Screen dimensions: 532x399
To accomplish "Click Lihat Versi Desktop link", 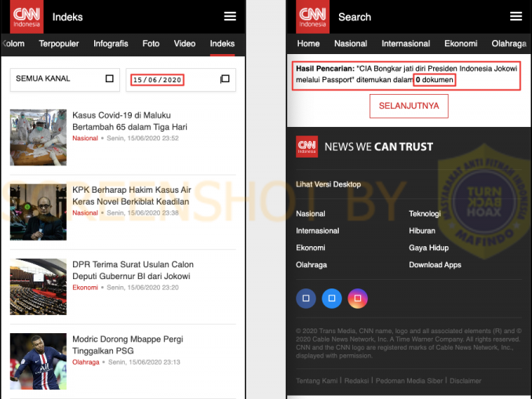I will click(x=328, y=184).
